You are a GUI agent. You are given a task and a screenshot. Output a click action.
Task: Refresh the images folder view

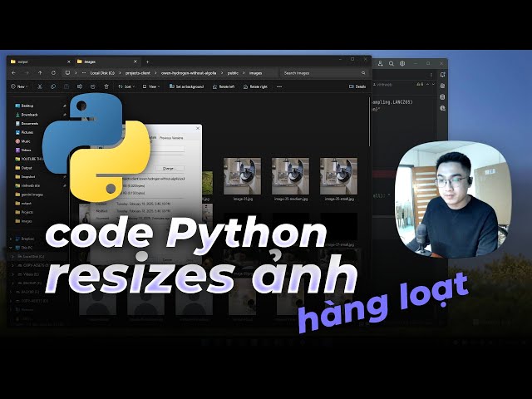(53, 73)
